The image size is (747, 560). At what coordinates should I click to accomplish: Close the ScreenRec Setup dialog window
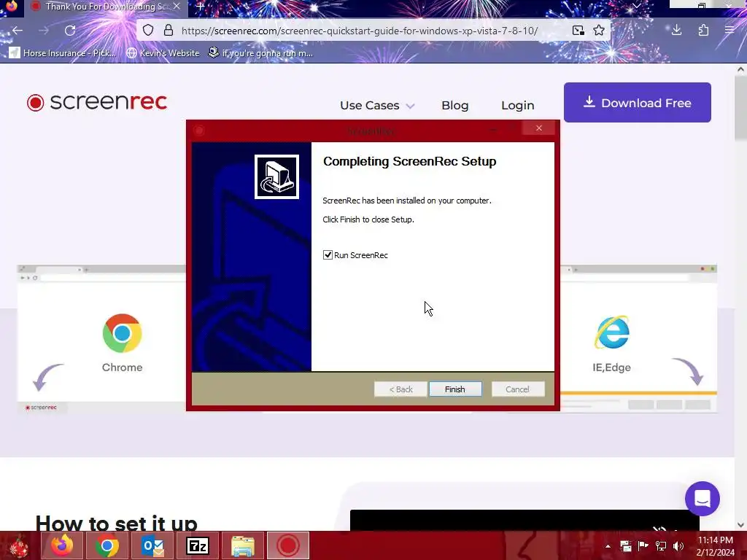click(x=539, y=128)
